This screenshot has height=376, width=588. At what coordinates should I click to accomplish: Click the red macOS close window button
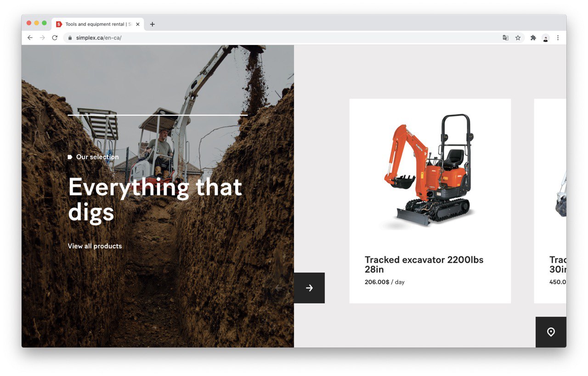click(29, 23)
